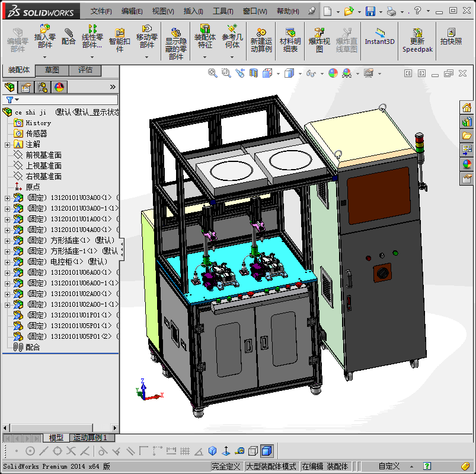The image size is (476, 474).
Task: Open Linear Component Pattern dropdown arrow
Action: click(x=92, y=57)
